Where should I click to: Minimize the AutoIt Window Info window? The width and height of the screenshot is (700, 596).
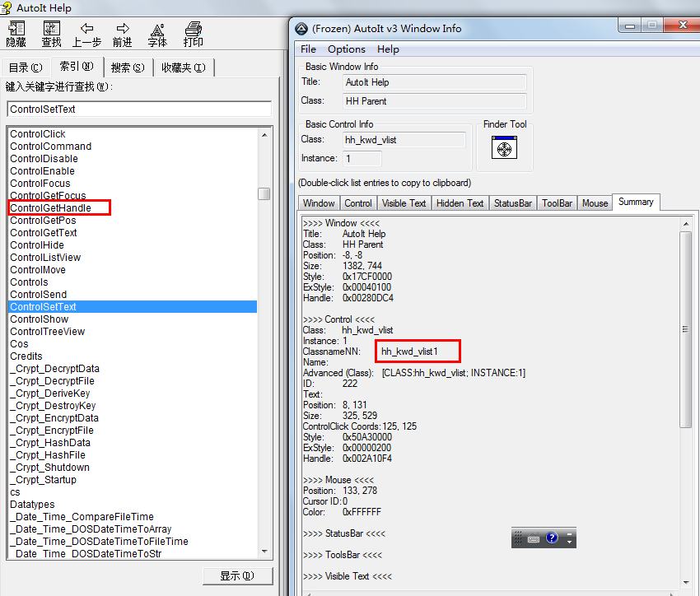(x=630, y=26)
